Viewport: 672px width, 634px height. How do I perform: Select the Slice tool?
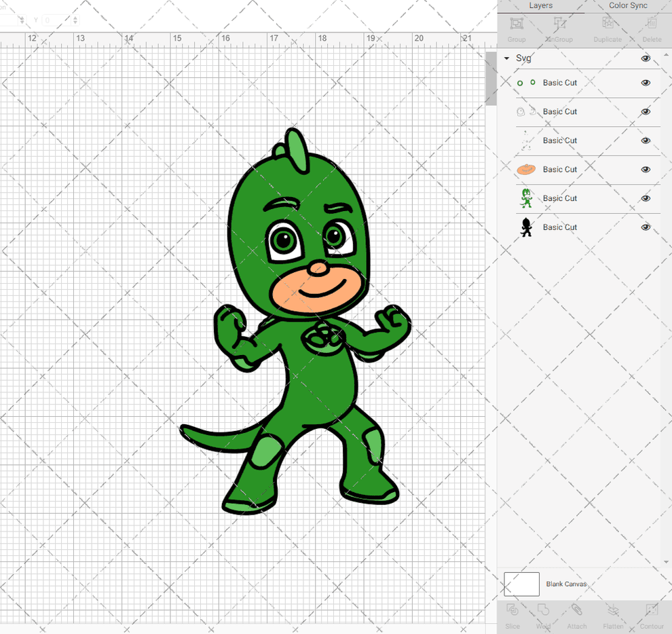pyautogui.click(x=512, y=616)
